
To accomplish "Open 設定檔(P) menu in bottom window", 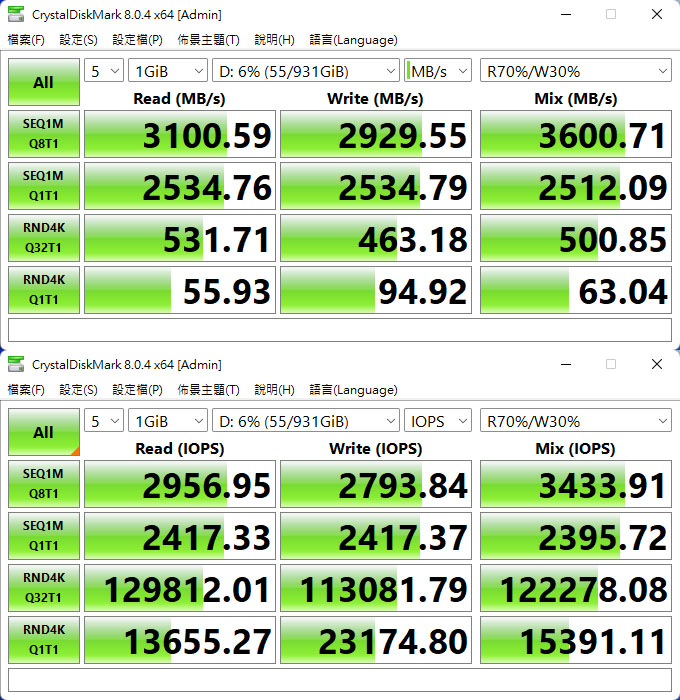I will (137, 390).
